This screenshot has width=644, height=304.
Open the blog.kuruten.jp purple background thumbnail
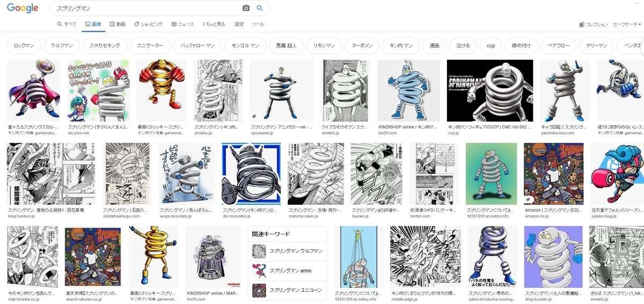point(553,257)
